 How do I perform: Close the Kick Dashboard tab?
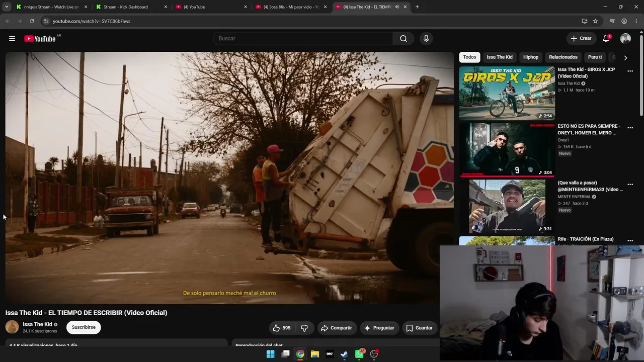[166, 7]
